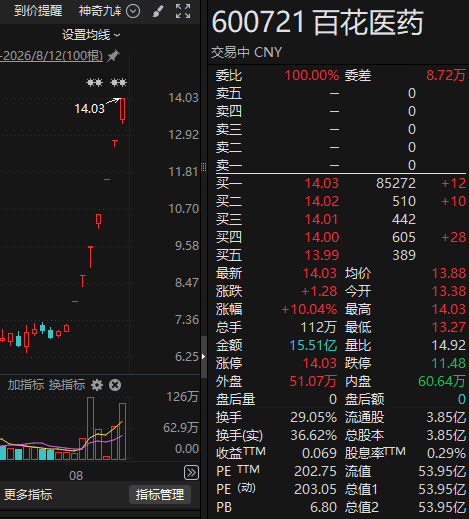Select the brush drawing tool icon

click(x=158, y=11)
